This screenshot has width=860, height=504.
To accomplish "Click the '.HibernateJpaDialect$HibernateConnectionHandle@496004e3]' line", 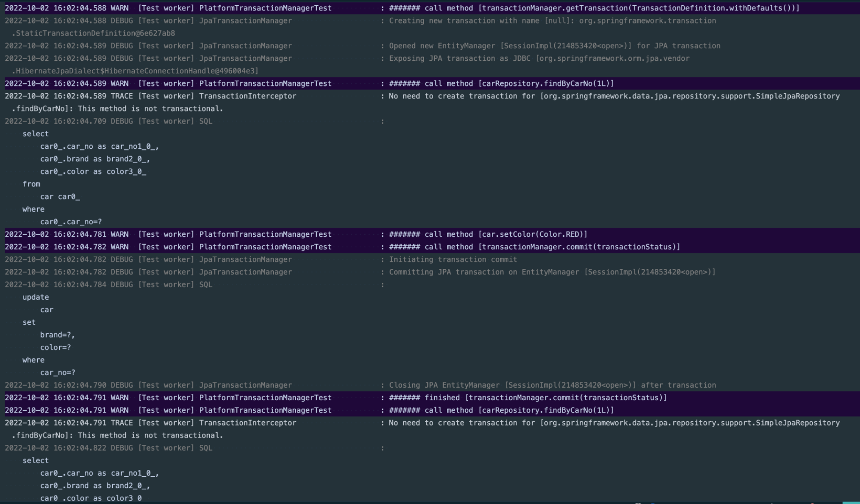I will pyautogui.click(x=135, y=71).
